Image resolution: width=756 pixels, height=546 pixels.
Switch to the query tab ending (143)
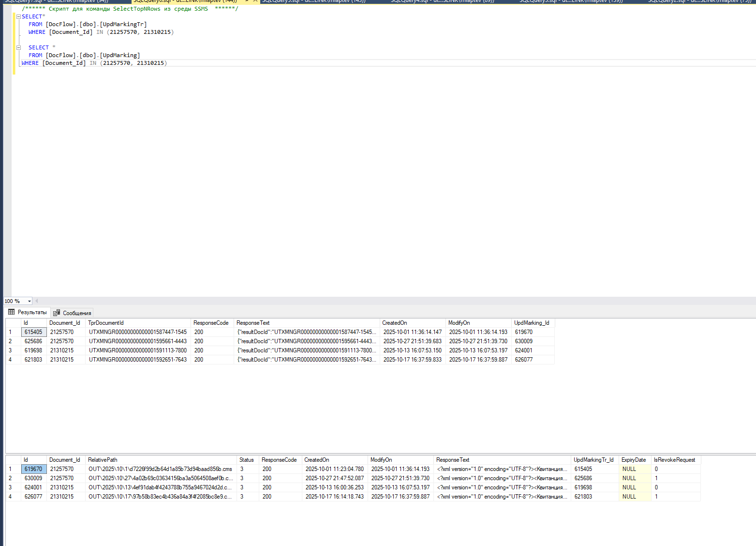pos(313,1)
